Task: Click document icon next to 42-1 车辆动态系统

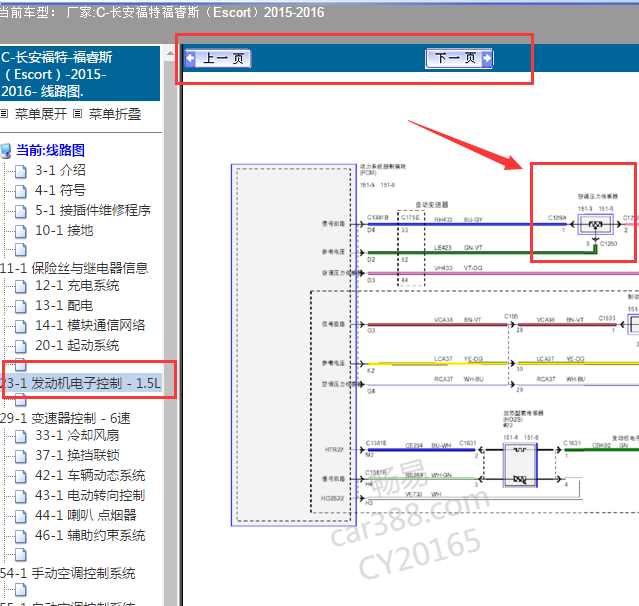Action: [21, 476]
